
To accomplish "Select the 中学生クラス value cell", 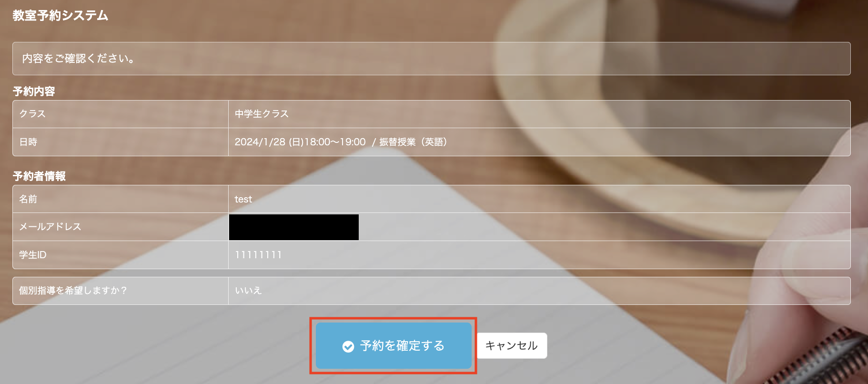I will (x=539, y=114).
